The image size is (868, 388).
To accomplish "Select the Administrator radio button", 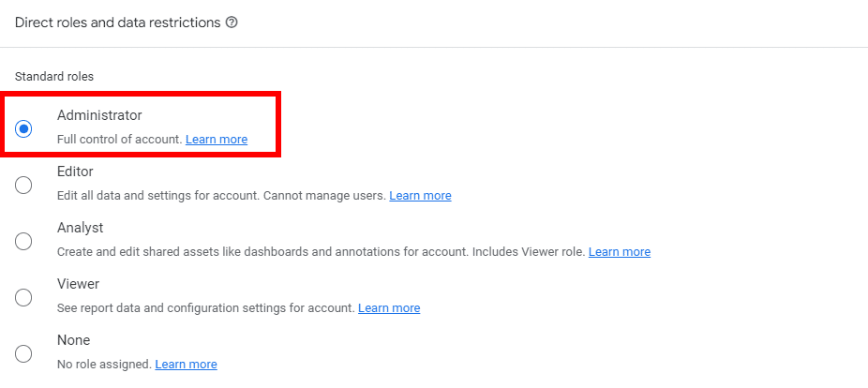I will (24, 128).
